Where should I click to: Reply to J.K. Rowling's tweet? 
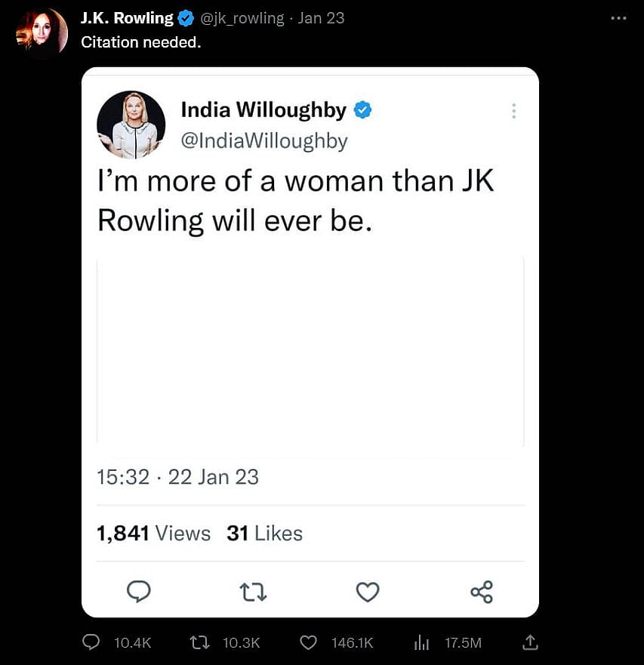(91, 642)
